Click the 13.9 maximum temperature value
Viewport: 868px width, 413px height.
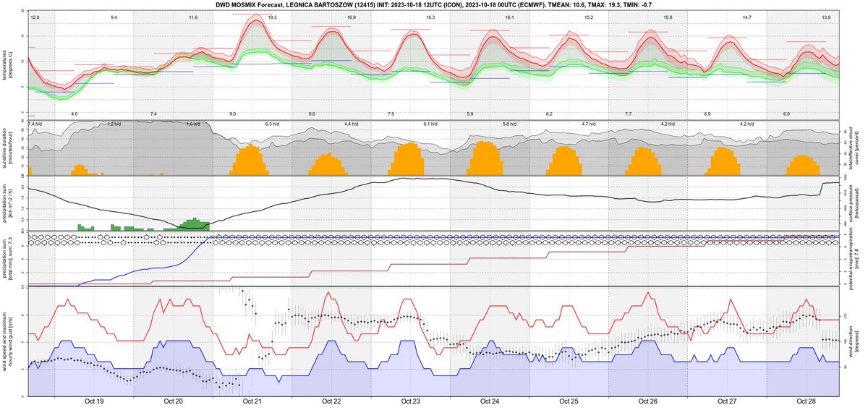click(826, 17)
